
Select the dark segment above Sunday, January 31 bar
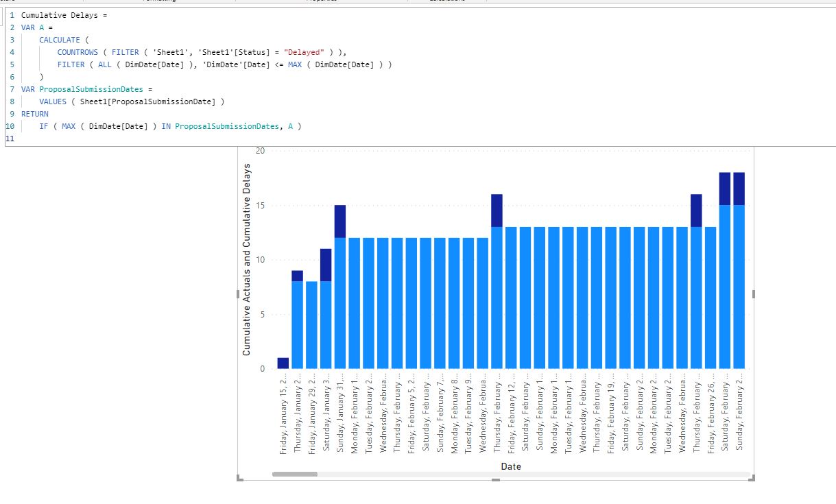[340, 221]
